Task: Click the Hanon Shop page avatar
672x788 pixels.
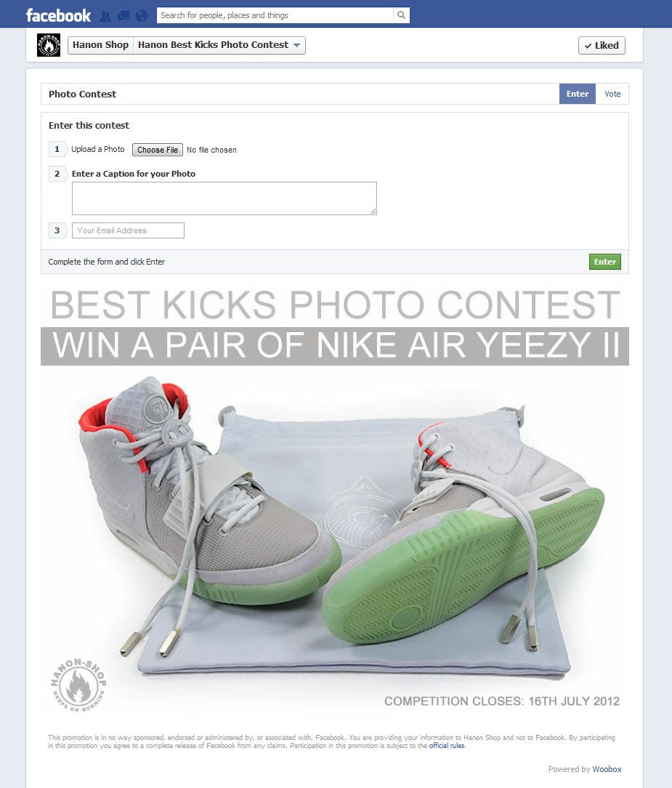Action: (49, 45)
